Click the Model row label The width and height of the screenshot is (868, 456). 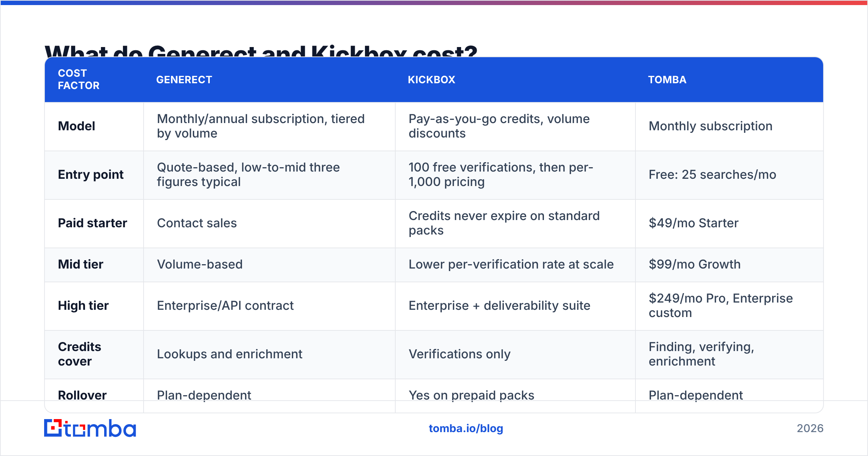click(x=77, y=126)
